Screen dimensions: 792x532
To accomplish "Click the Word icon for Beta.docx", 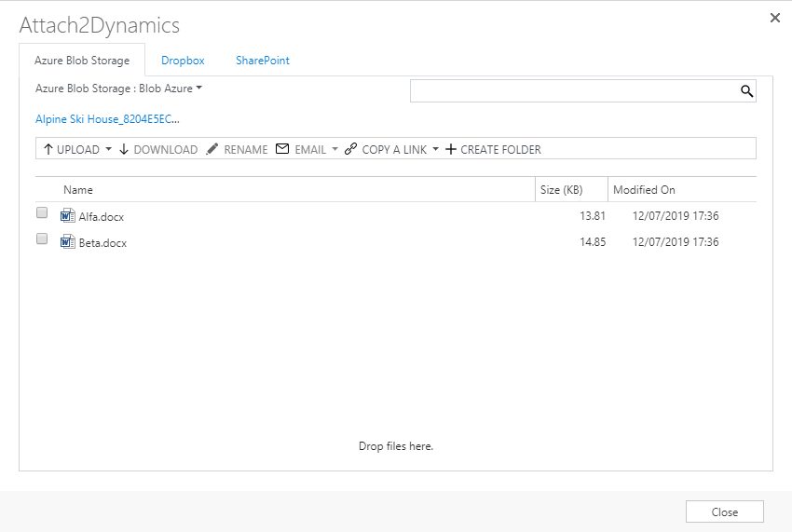I will [x=68, y=242].
